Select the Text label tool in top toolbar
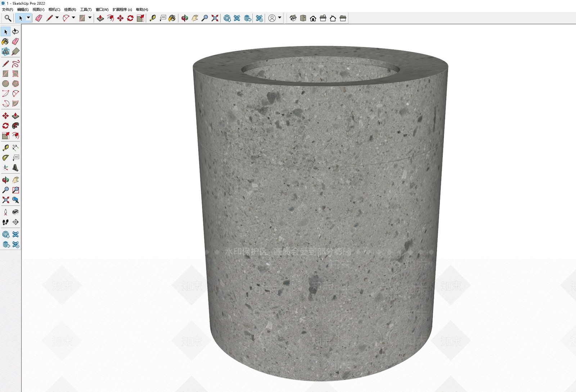Image resolution: width=576 pixels, height=392 pixels. (163, 18)
